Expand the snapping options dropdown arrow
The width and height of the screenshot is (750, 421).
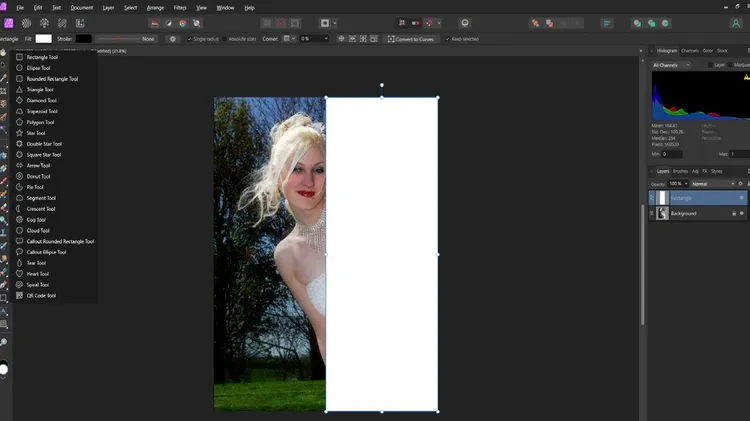click(x=439, y=23)
